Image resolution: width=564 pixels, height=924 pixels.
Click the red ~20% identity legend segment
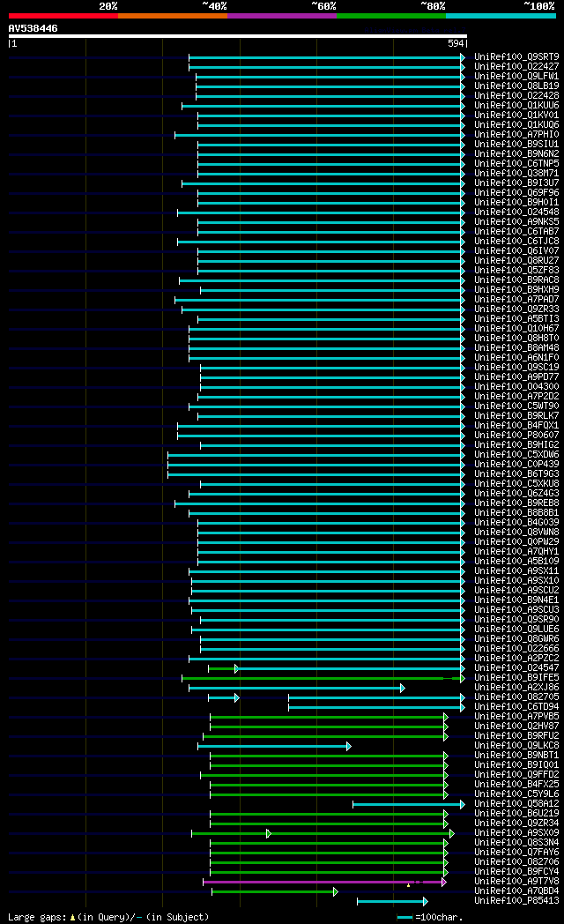click(x=63, y=16)
